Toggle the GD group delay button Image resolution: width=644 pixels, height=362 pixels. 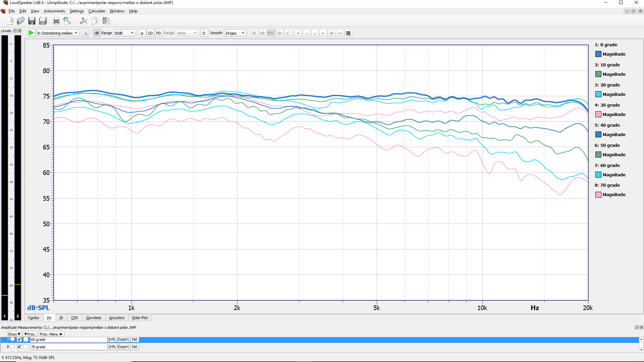(x=150, y=33)
